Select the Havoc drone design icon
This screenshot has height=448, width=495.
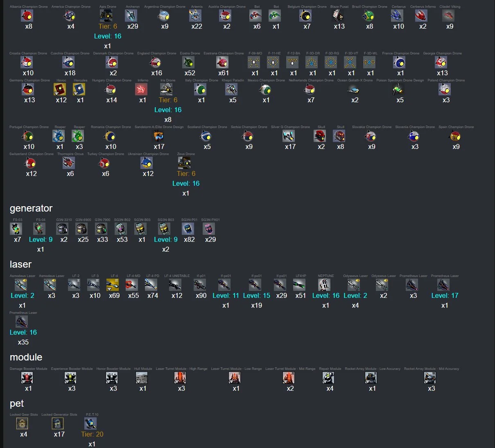[x=60, y=89]
